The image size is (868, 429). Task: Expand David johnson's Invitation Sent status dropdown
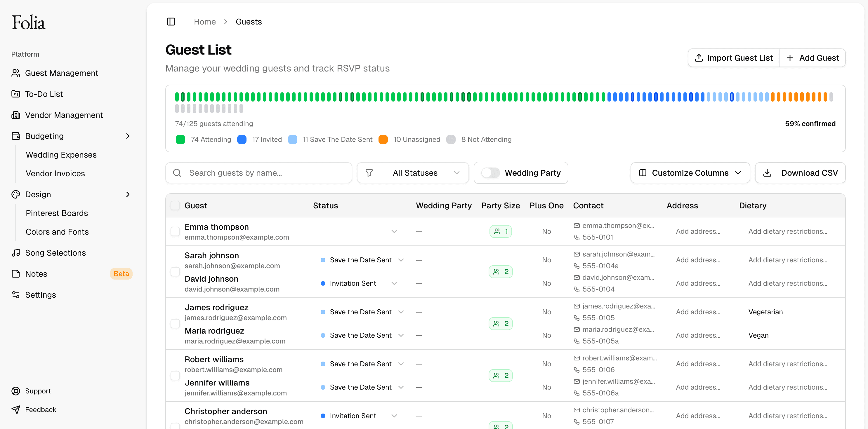[x=394, y=283]
